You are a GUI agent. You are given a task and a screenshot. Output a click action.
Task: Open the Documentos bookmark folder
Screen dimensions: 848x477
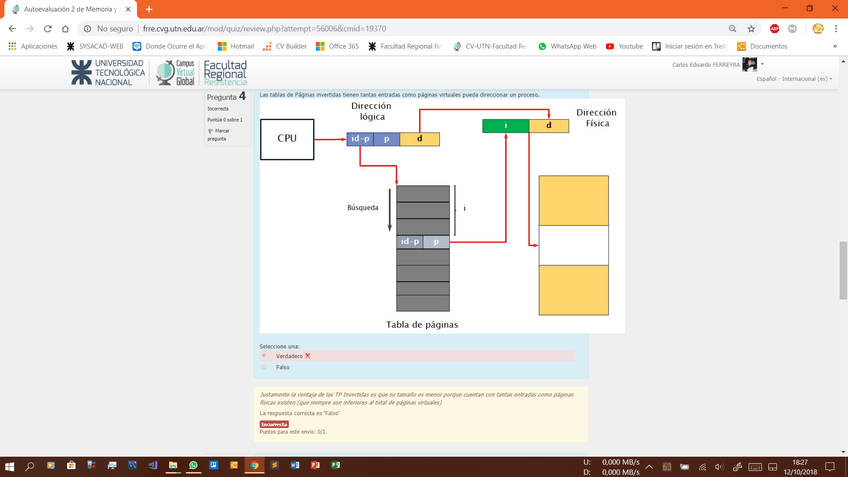(x=762, y=46)
